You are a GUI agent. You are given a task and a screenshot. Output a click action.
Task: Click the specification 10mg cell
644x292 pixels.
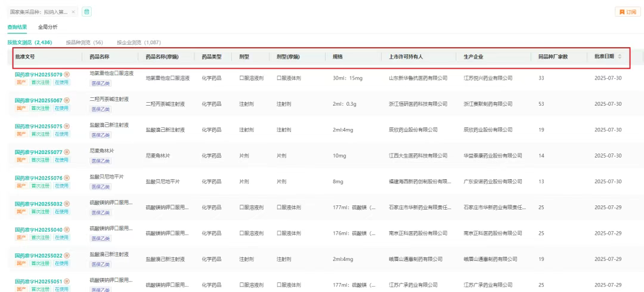click(339, 155)
